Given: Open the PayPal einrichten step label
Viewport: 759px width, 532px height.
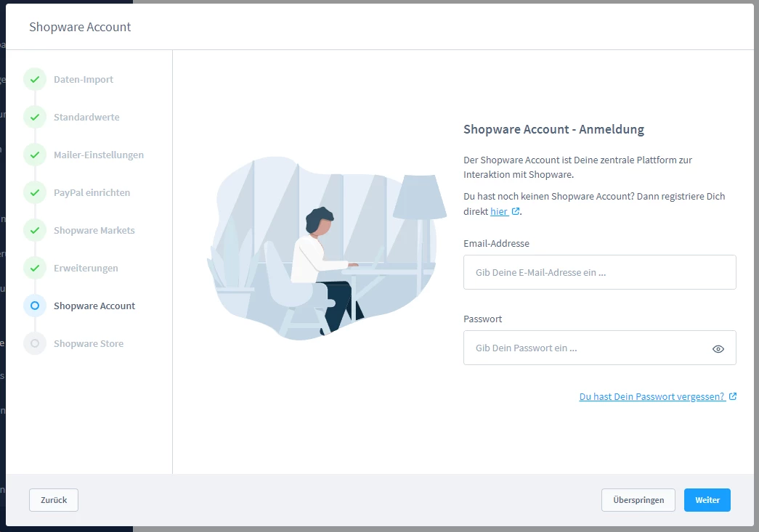Looking at the screenshot, I should [92, 193].
